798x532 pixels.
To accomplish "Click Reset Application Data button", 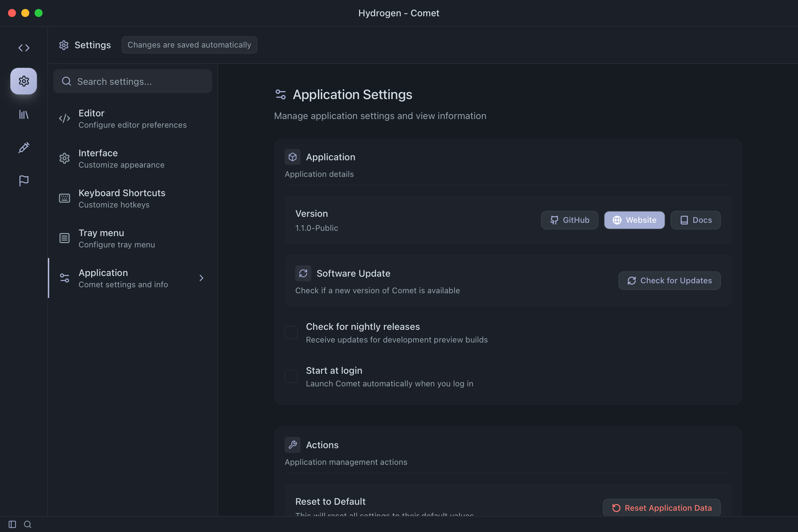I will point(662,508).
